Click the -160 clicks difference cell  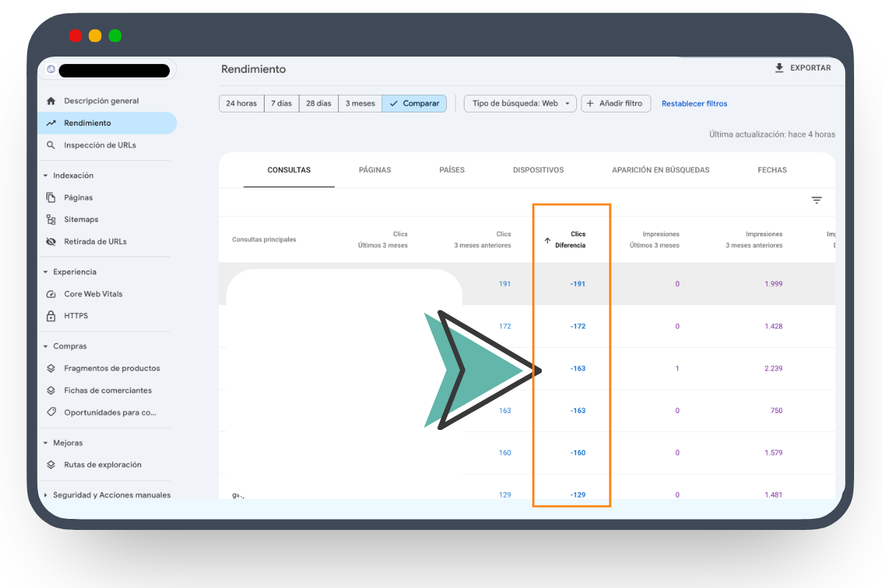click(x=578, y=453)
